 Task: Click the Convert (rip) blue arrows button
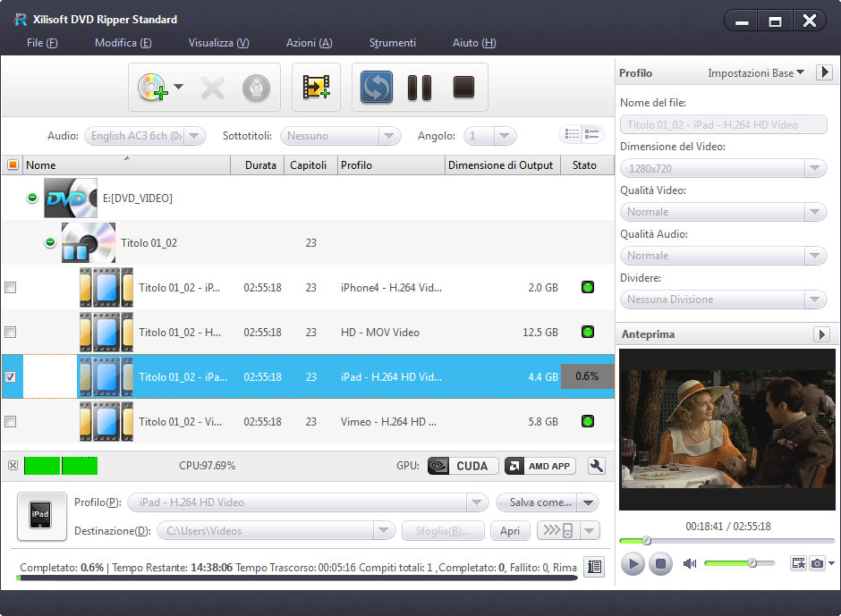[377, 88]
